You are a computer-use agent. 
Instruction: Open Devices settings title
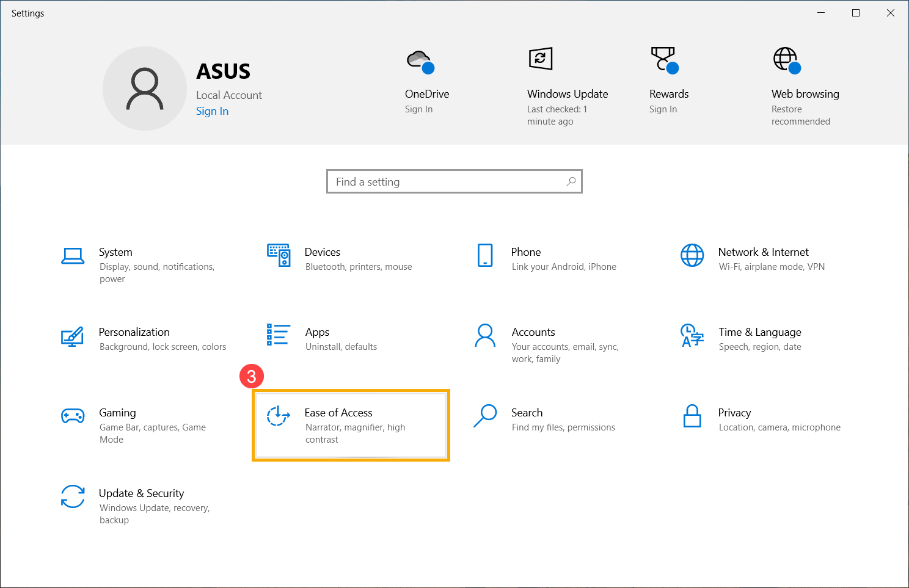click(323, 252)
